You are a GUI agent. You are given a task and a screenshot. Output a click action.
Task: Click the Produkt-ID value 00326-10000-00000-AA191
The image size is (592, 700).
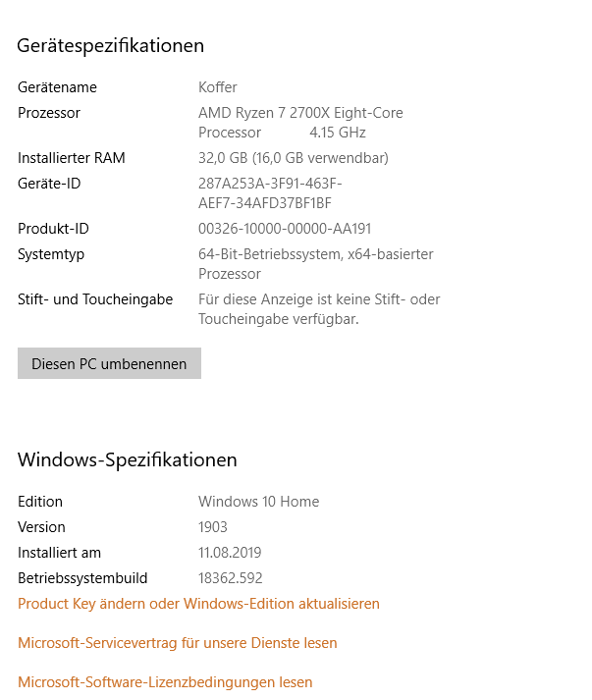pyautogui.click(x=285, y=229)
